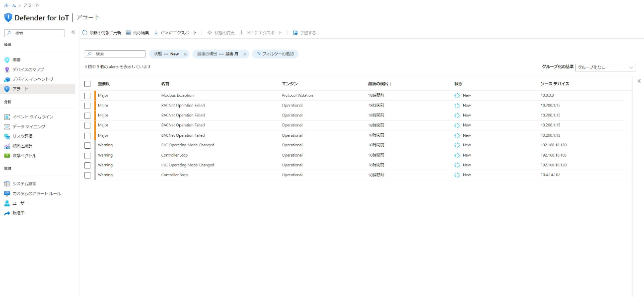The height and width of the screenshot is (297, 644).
Task: Open 概要 in the sidebar
Action: [17, 59]
